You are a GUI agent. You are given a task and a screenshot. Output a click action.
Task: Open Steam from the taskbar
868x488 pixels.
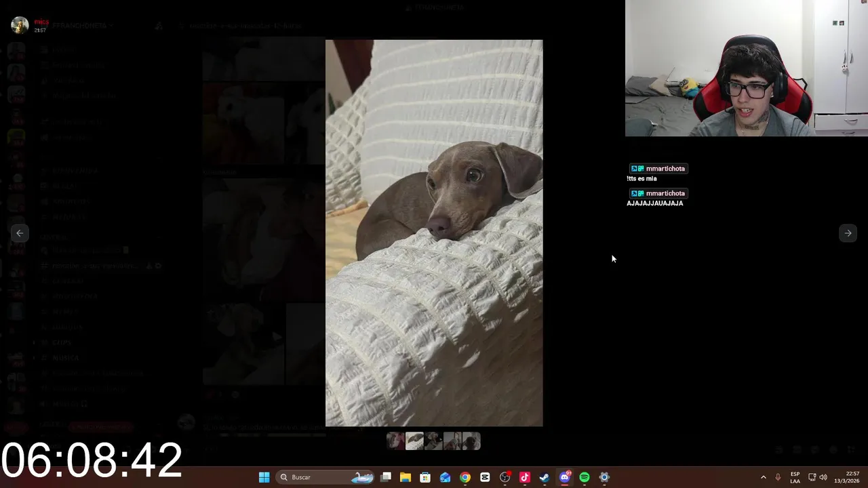point(544,477)
